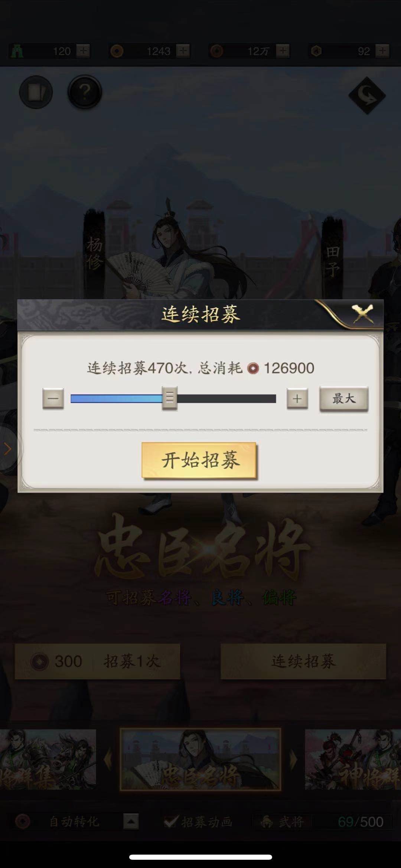Select the 神将 pool thumbnail
The width and height of the screenshot is (401, 868).
353,759
